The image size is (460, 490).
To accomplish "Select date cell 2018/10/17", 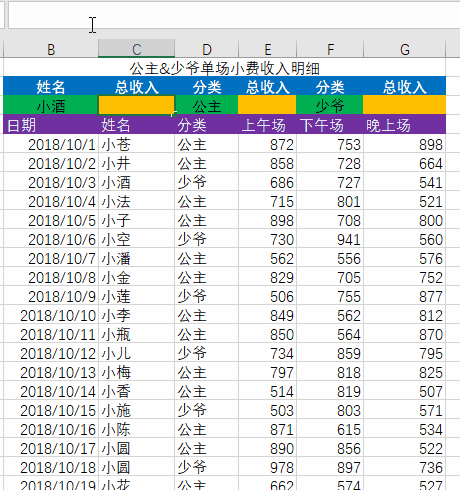I will [51, 447].
